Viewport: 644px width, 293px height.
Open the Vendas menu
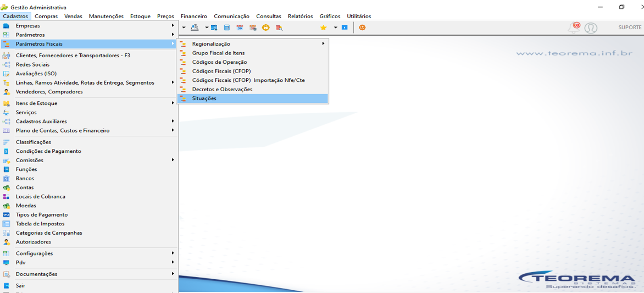[x=74, y=16]
